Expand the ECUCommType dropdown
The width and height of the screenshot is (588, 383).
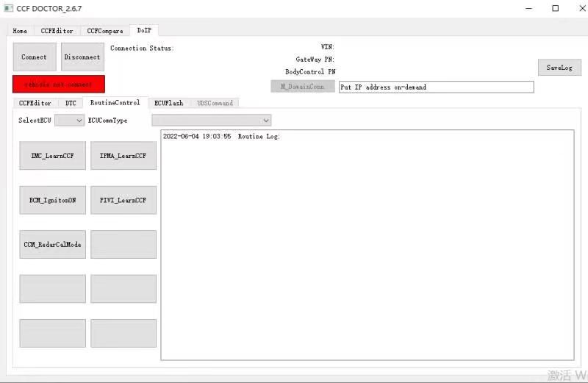tap(211, 121)
